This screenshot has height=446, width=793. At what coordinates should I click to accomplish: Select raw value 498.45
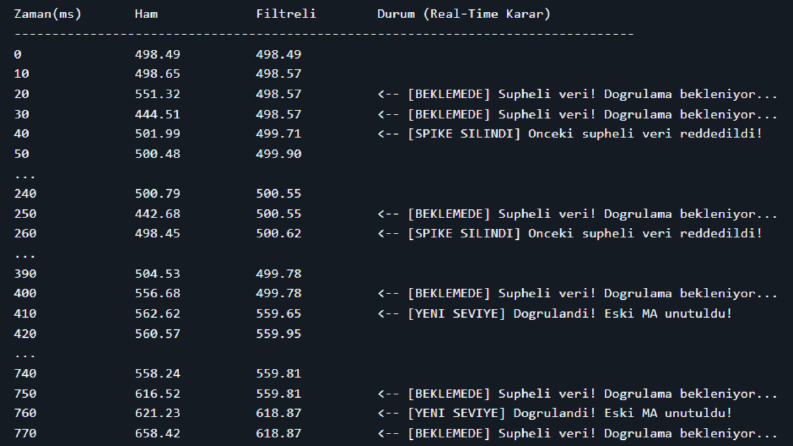click(157, 234)
